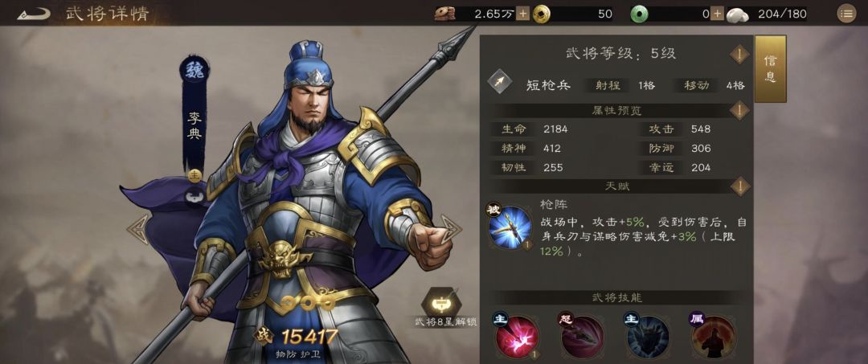Open the 枪阵 talent skill icon
Image resolution: width=868 pixels, height=364 pixels.
(x=510, y=227)
